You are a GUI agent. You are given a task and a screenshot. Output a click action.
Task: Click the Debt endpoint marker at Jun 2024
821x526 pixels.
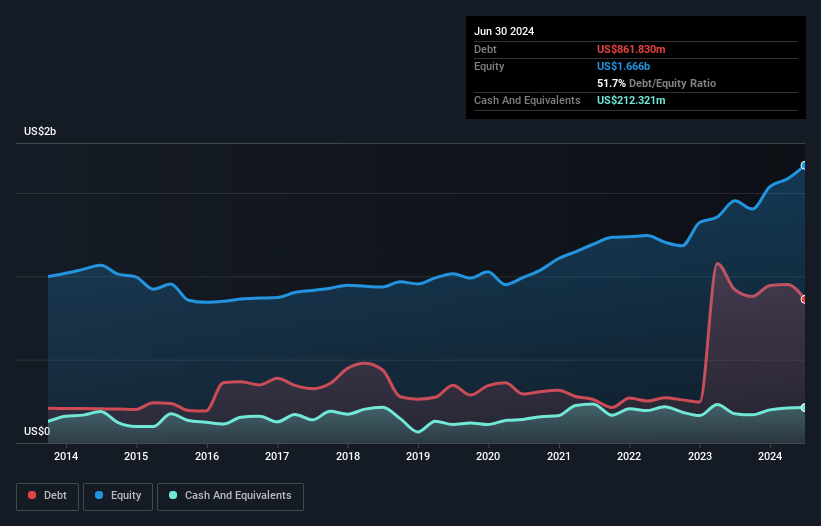pos(804,299)
